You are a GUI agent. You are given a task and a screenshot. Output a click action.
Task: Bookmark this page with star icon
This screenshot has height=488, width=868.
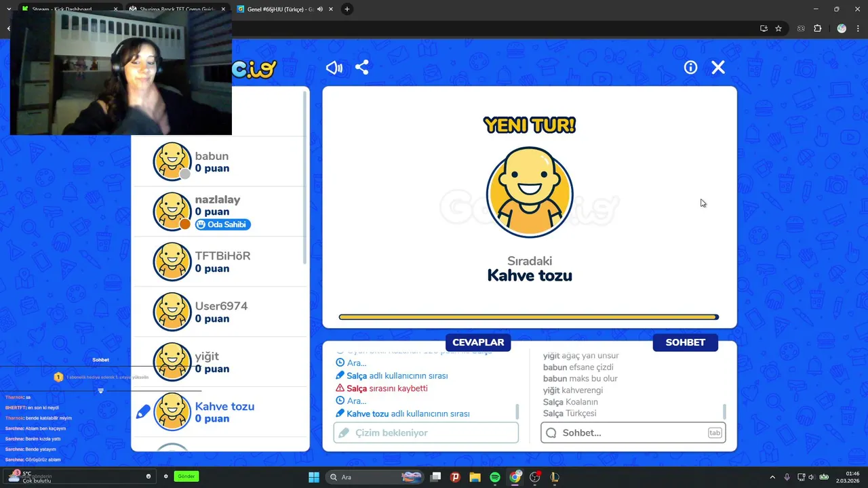[778, 28]
